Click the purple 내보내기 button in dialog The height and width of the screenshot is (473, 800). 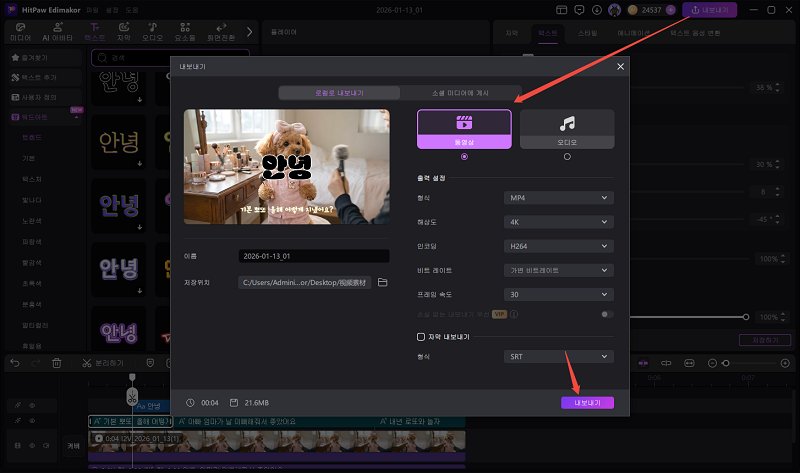click(x=587, y=402)
